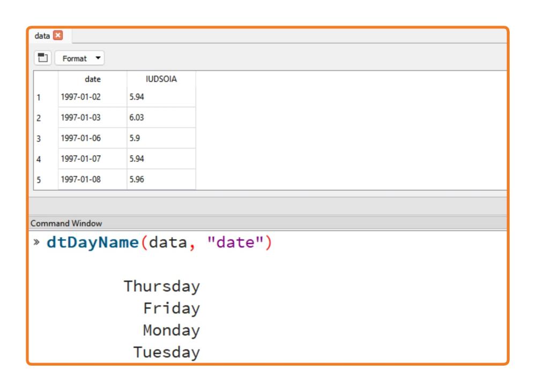Click the value cell 5.96
Viewport: 536px width, 392px height.
161,179
